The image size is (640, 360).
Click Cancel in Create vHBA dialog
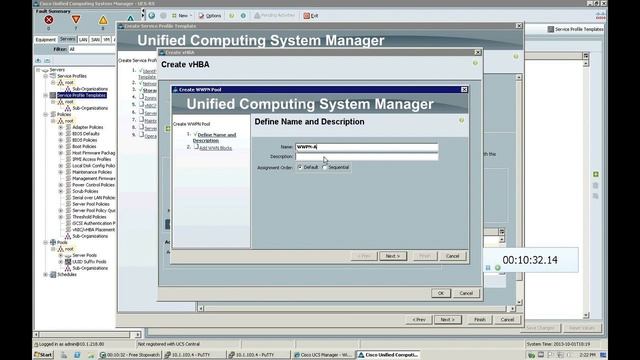tap(466, 293)
